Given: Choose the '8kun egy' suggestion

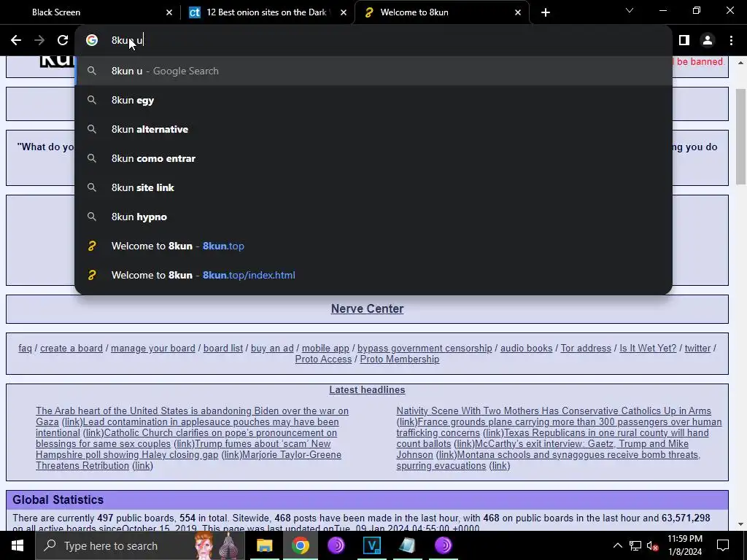Looking at the screenshot, I should coord(373,100).
